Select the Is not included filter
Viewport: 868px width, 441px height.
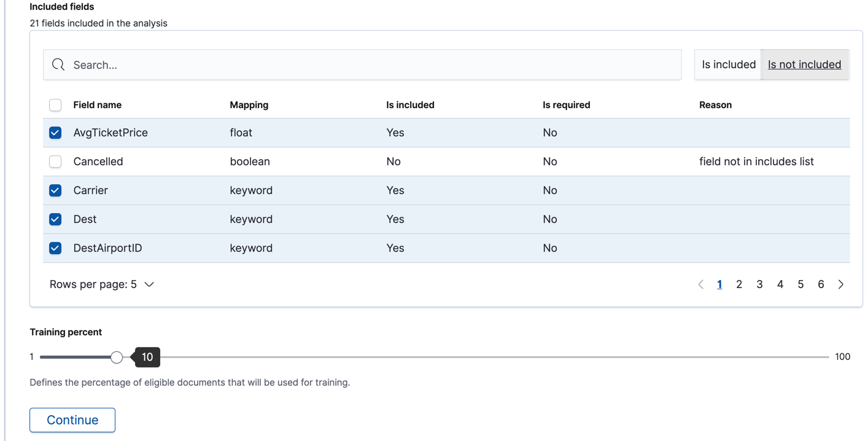tap(805, 64)
